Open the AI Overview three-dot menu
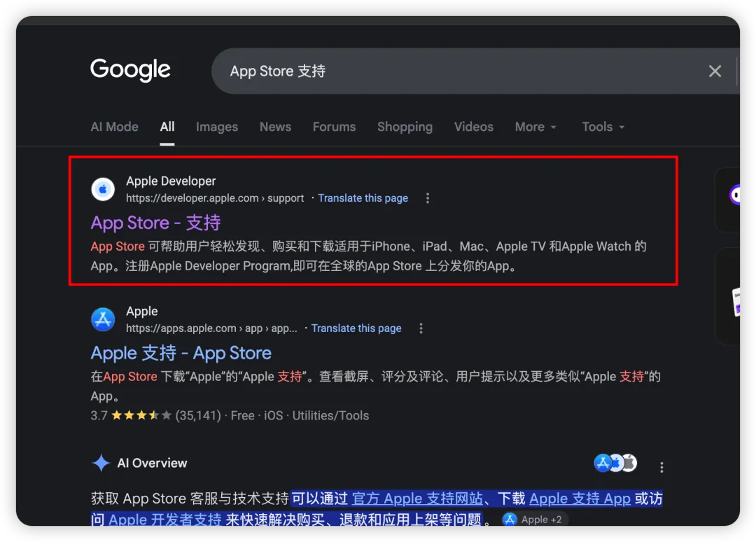The height and width of the screenshot is (542, 756). click(661, 467)
